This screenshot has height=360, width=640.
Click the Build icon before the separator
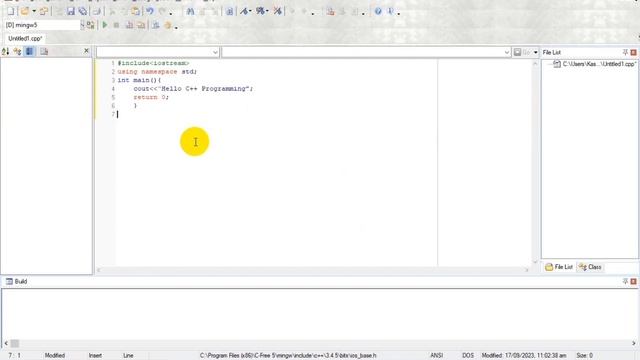tap(141, 25)
